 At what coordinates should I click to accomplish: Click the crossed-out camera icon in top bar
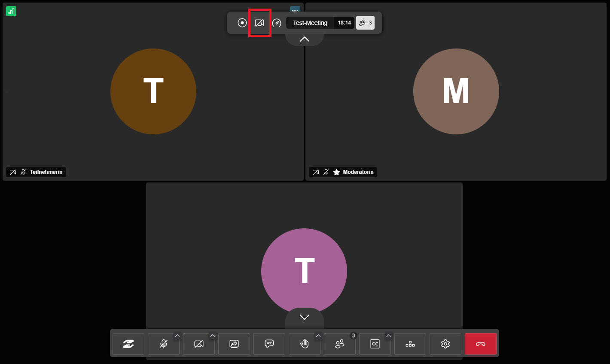click(259, 23)
